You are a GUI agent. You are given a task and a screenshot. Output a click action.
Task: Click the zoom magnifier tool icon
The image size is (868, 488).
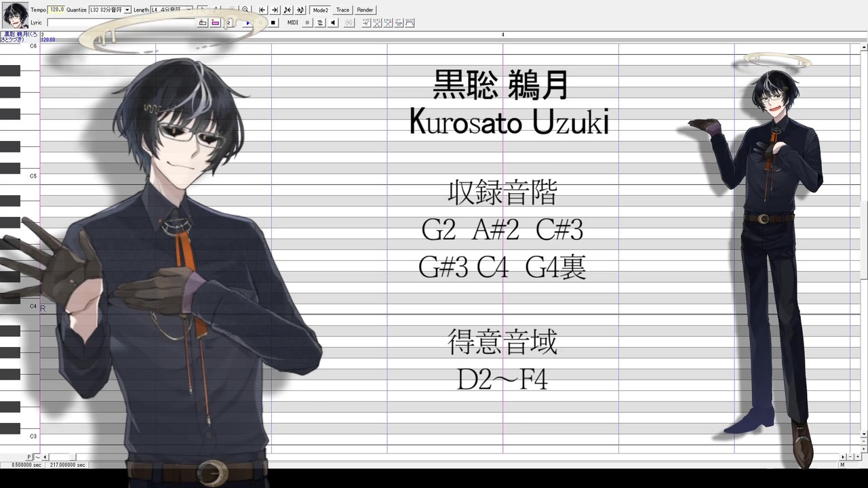[245, 9]
